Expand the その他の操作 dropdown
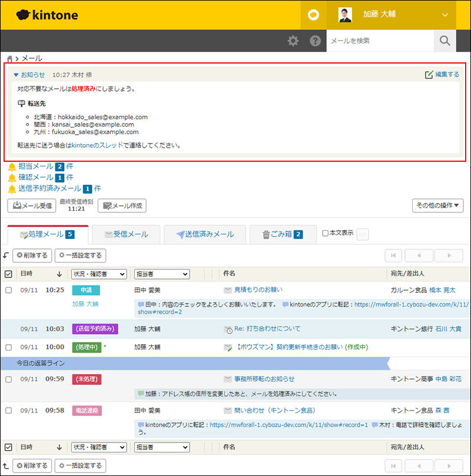The width and height of the screenshot is (471, 476). 438,205
